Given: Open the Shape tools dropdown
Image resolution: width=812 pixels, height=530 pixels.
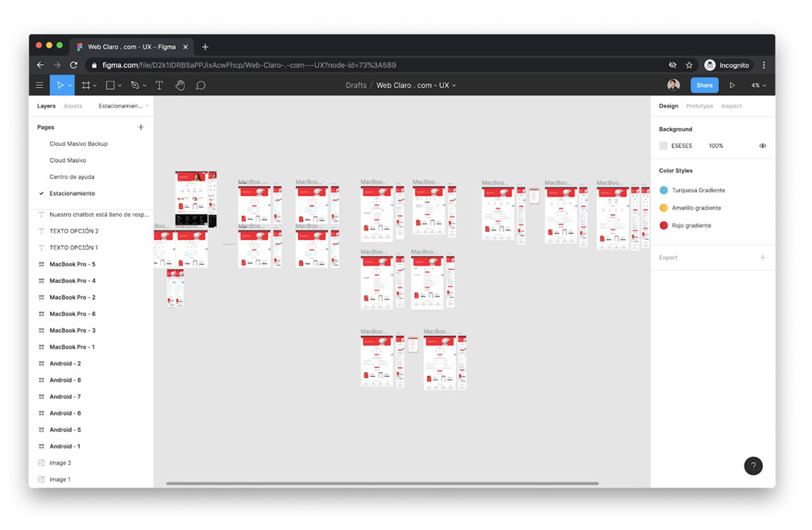Looking at the screenshot, I should [x=119, y=85].
